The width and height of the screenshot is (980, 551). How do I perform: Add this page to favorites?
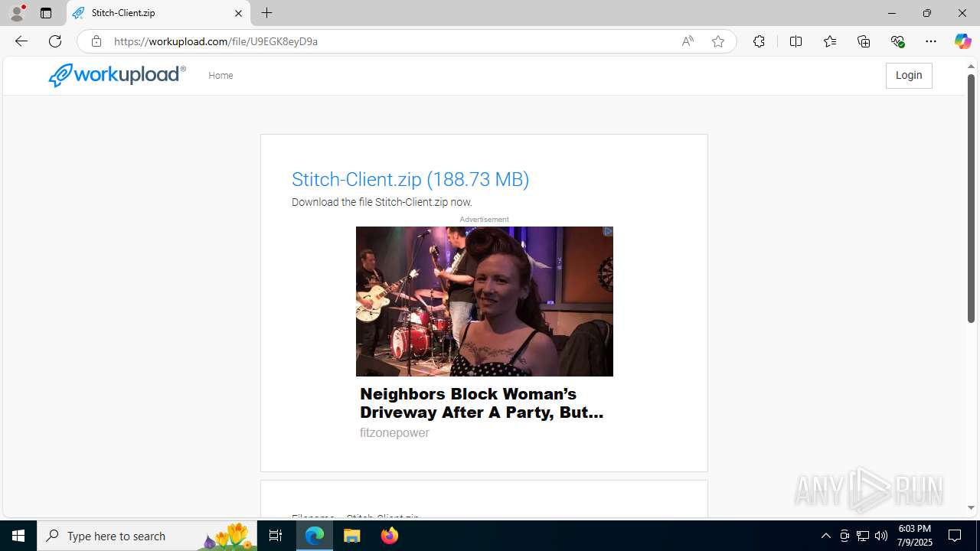click(718, 41)
